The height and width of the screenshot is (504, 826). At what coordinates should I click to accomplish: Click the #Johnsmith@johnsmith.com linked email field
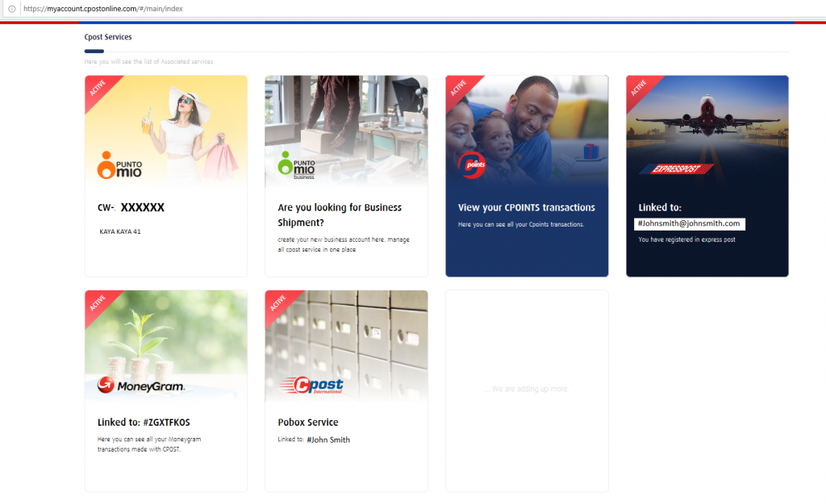(689, 224)
